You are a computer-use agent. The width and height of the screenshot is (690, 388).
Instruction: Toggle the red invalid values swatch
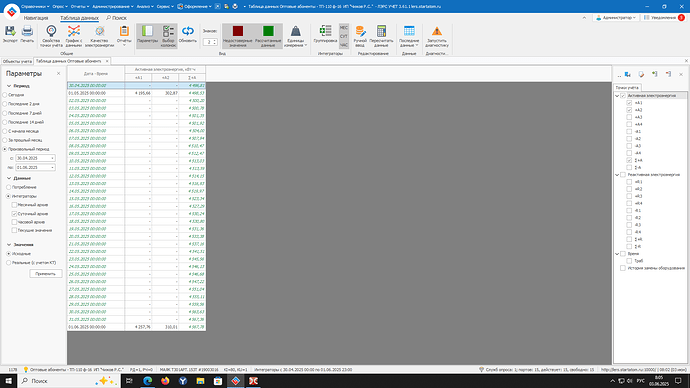click(238, 36)
